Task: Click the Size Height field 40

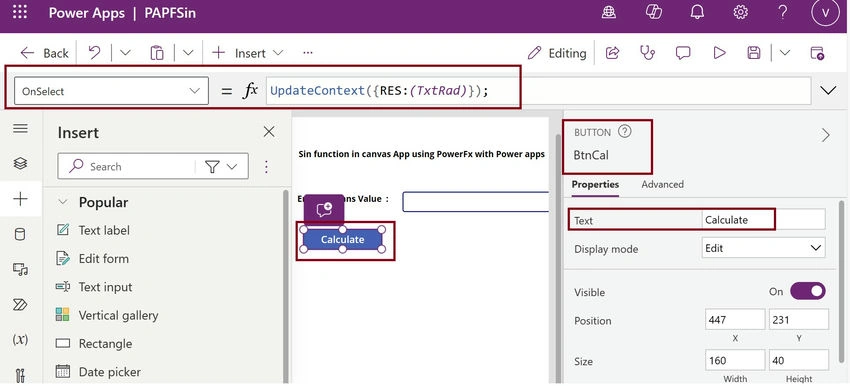Action: 799,360
